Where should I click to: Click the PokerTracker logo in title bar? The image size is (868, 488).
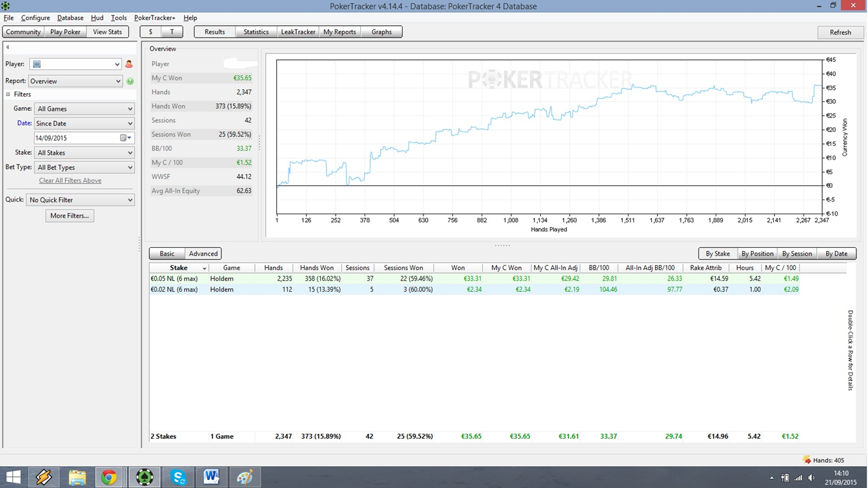pos(6,6)
